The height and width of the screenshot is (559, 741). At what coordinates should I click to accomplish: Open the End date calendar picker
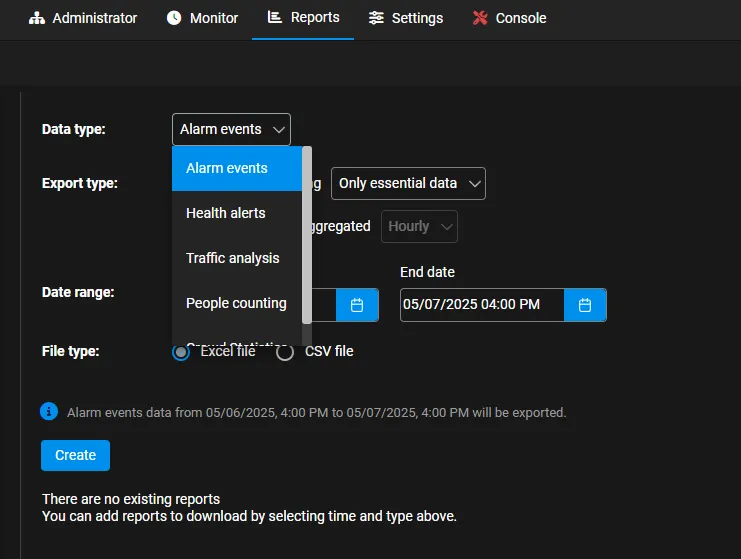[x=585, y=305]
